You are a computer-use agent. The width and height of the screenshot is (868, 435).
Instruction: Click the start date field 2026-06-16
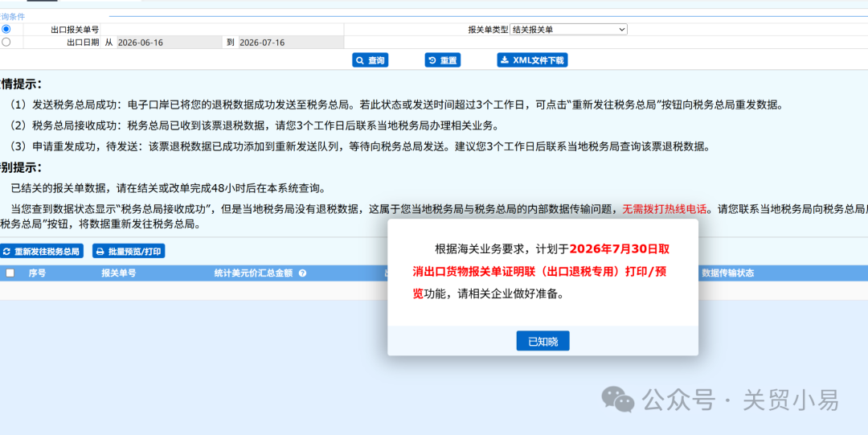click(x=169, y=42)
